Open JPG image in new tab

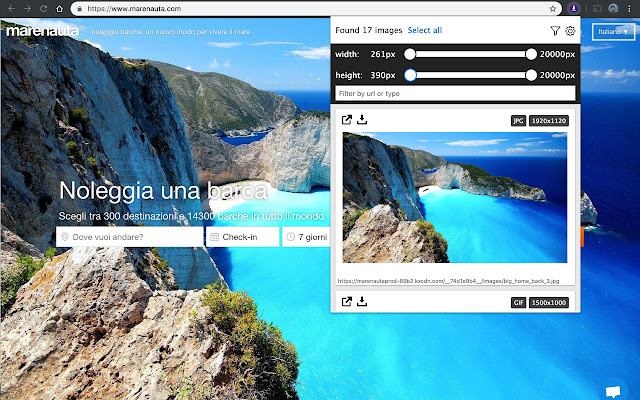point(347,121)
